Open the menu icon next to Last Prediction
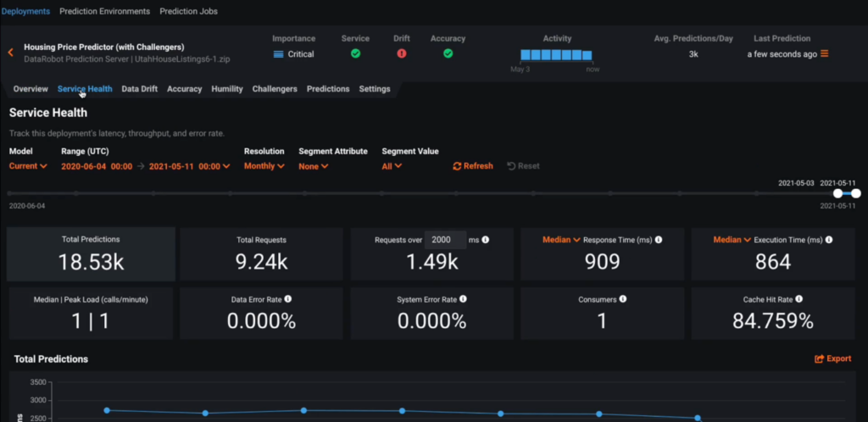Image resolution: width=868 pixels, height=422 pixels. coord(824,54)
